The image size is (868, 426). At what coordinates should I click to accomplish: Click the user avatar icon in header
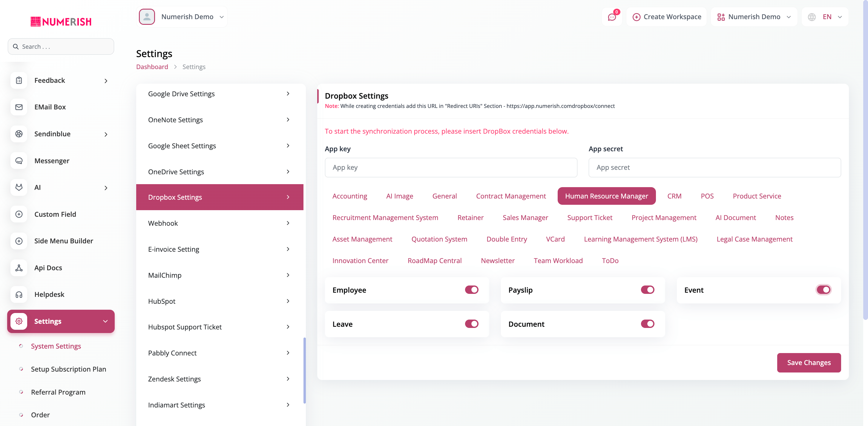pos(147,17)
